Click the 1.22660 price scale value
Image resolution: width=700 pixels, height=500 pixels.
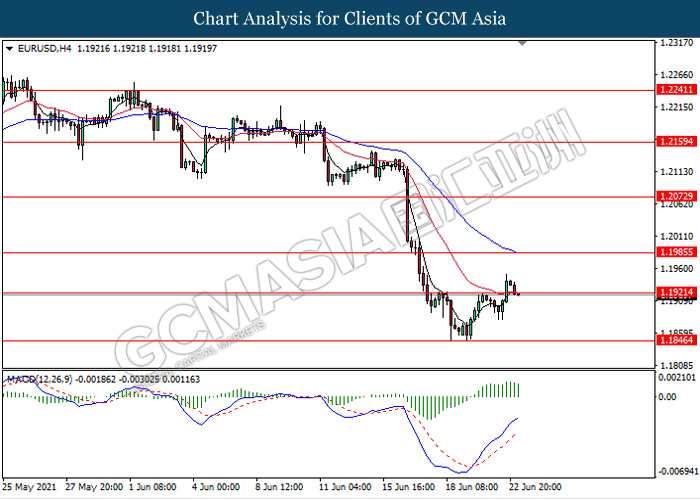click(x=677, y=75)
